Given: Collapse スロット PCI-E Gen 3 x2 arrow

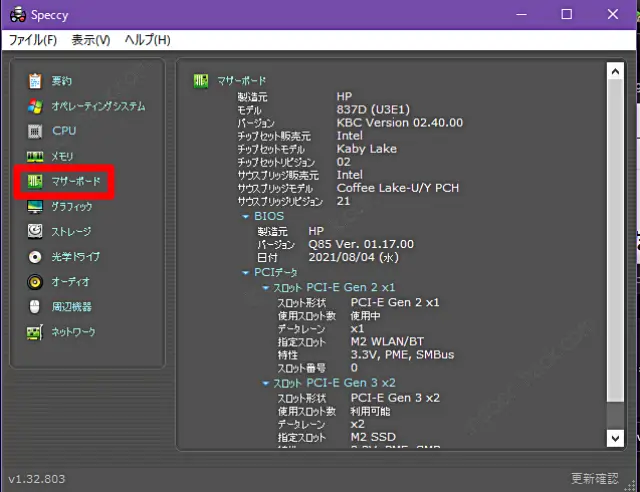Looking at the screenshot, I should (x=266, y=383).
